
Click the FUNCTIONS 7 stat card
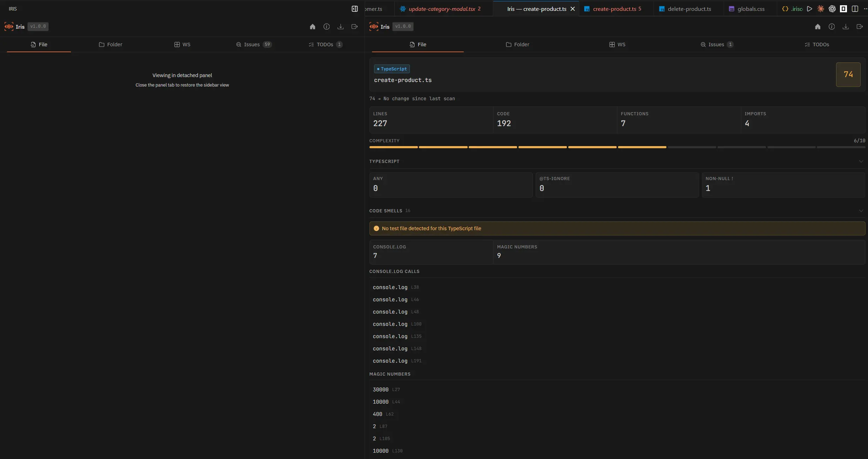tap(679, 120)
